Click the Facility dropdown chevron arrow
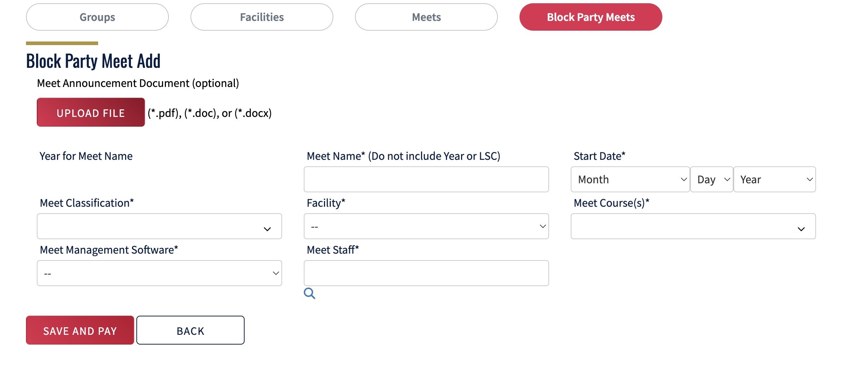This screenshot has height=381, width=868. pyautogui.click(x=543, y=226)
